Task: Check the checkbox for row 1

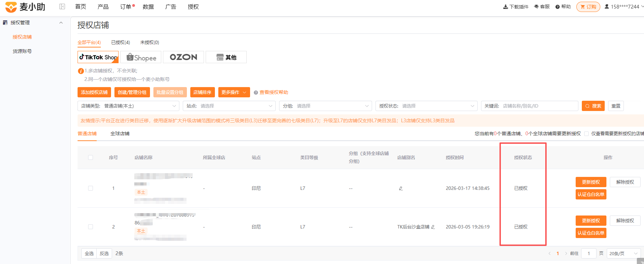Action: click(91, 188)
